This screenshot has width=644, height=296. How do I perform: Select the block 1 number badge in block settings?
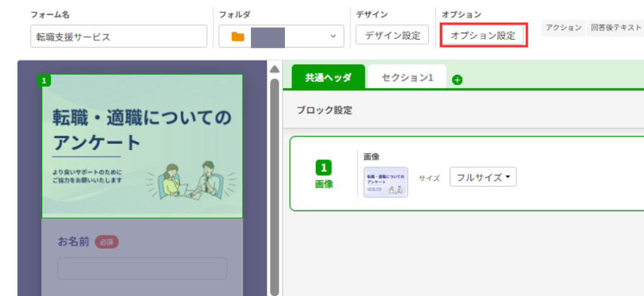coord(324,168)
